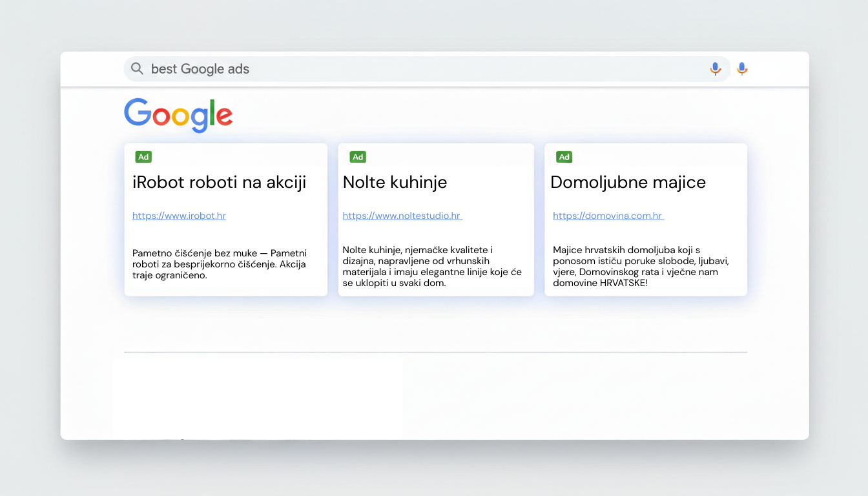Click the Ad badge above Nolte kuhinje
The height and width of the screenshot is (496, 868).
coord(358,157)
